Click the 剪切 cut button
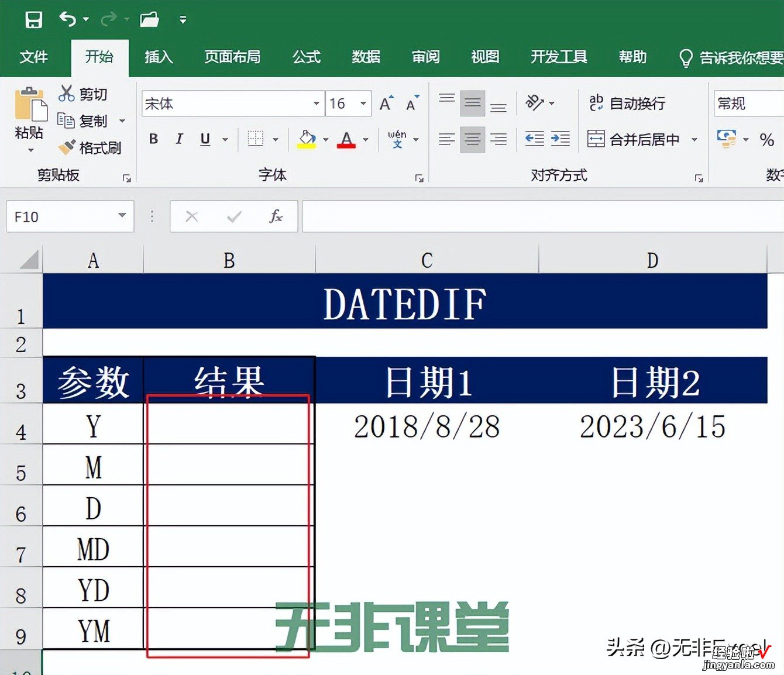Screen dimensions: 784x675 point(83,94)
